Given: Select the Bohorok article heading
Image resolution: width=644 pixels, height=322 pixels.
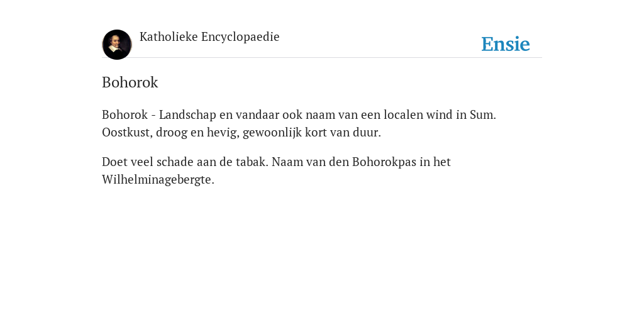Looking at the screenshot, I should point(130,82).
